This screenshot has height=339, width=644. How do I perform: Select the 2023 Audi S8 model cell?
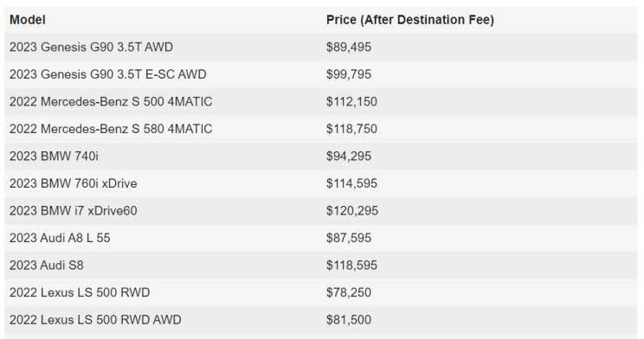47,265
